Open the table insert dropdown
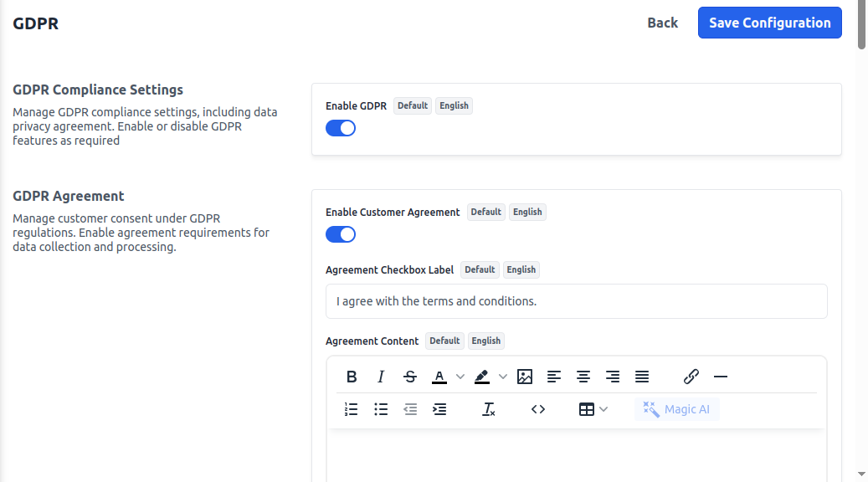868x482 pixels. click(x=604, y=409)
